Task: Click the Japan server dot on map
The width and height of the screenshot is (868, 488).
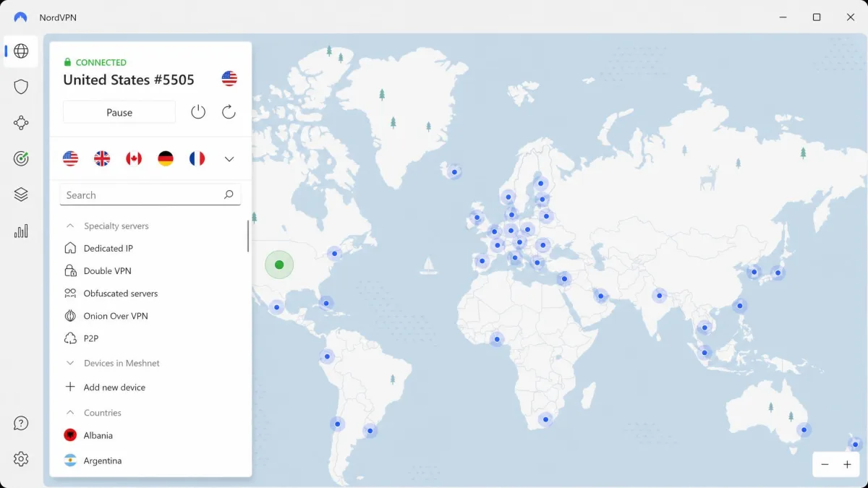Action: click(x=778, y=273)
